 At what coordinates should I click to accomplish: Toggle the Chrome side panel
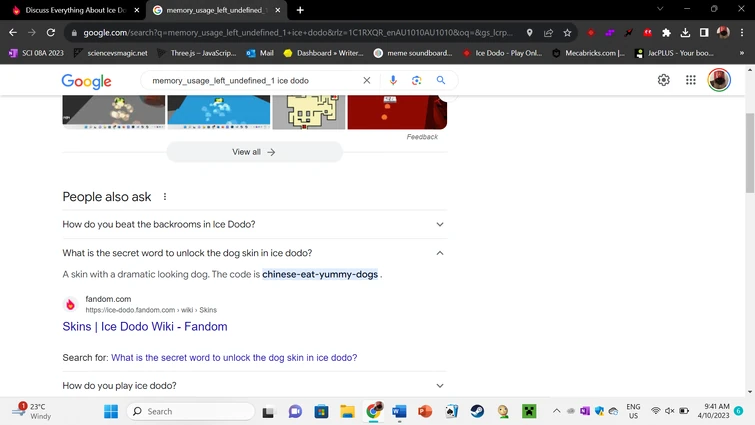[704, 33]
